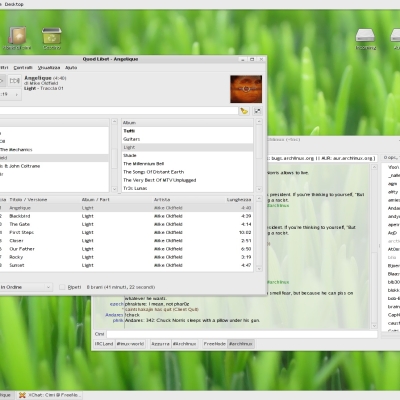Select the Blackbird song row

[126, 216]
